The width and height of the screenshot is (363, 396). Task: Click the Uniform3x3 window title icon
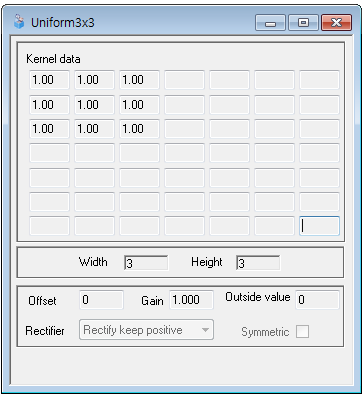pyautogui.click(x=19, y=22)
